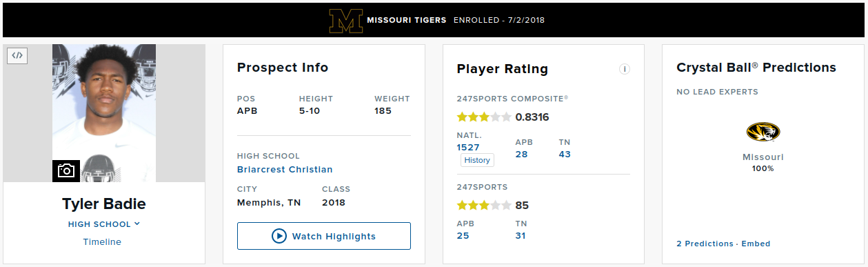Click the Player Rating info icon
The height and width of the screenshot is (267, 868).
point(625,69)
